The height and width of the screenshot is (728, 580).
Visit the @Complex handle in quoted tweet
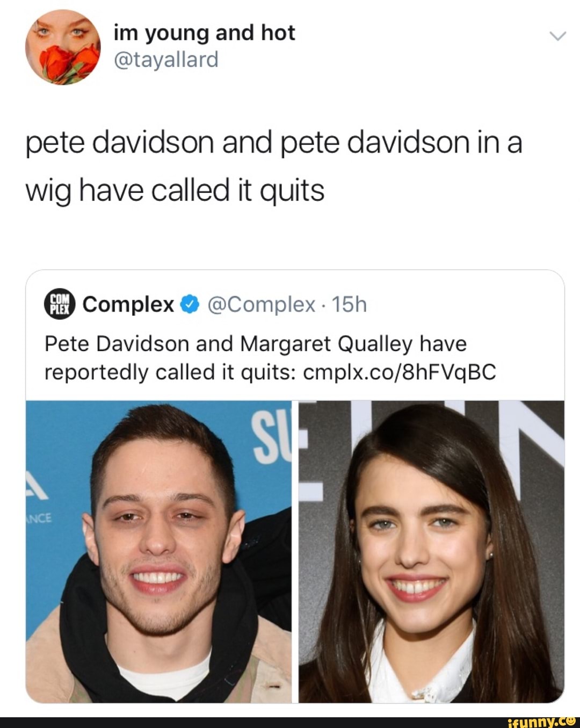click(x=260, y=305)
